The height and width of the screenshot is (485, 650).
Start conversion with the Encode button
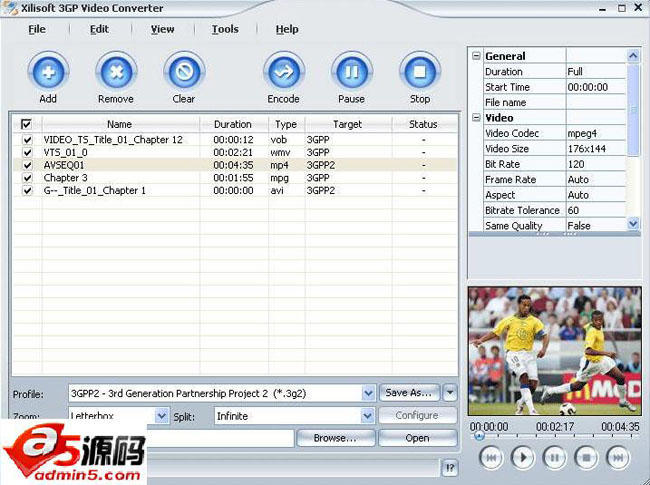coord(284,72)
